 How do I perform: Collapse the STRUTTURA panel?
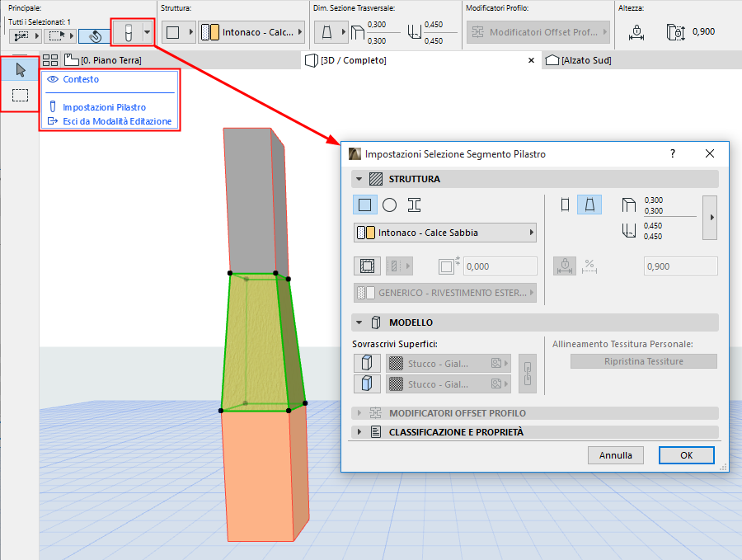[x=359, y=179]
